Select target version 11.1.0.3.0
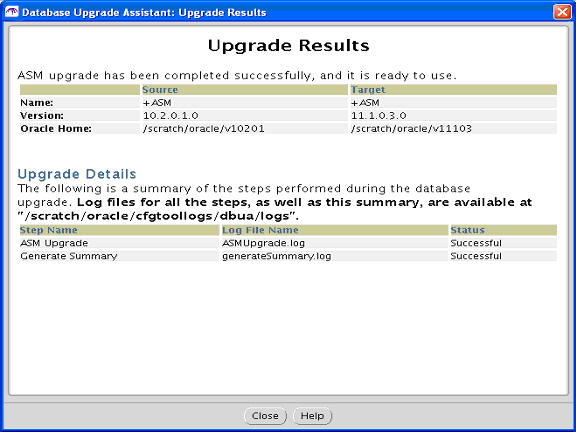This screenshot has width=576, height=432. [x=379, y=116]
